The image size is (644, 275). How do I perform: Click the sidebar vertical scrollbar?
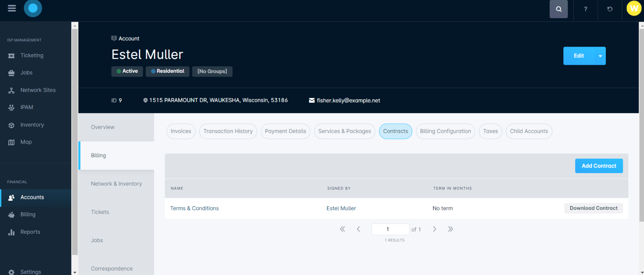75,142
